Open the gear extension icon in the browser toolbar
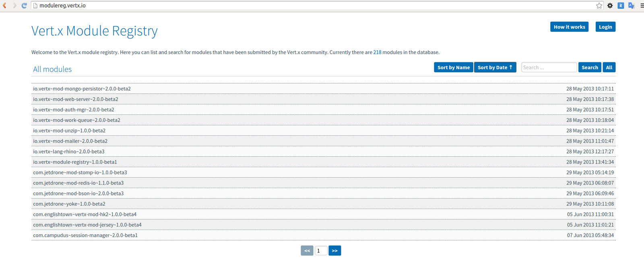This screenshot has height=260, width=644. [610, 6]
